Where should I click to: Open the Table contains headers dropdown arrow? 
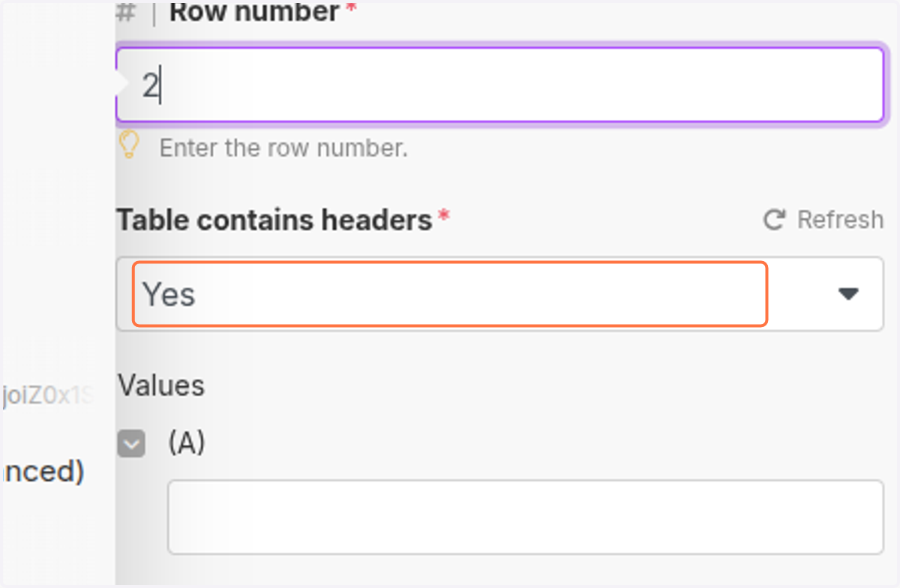(x=848, y=294)
